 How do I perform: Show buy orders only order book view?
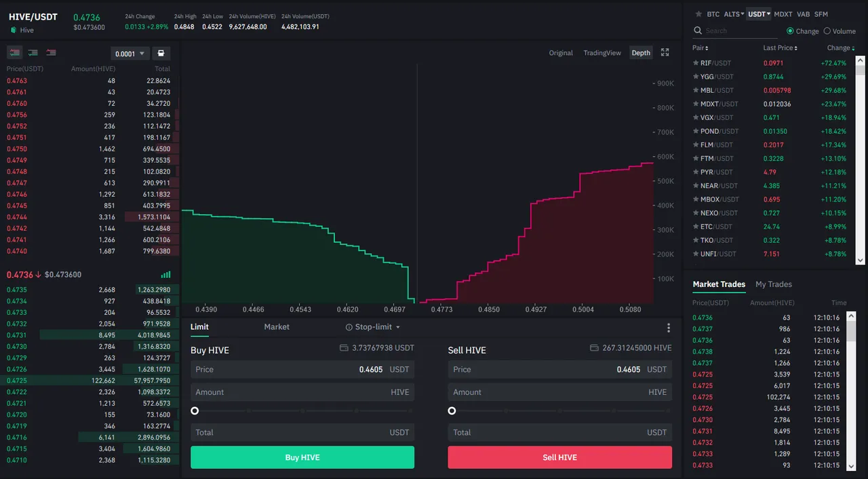coord(33,53)
